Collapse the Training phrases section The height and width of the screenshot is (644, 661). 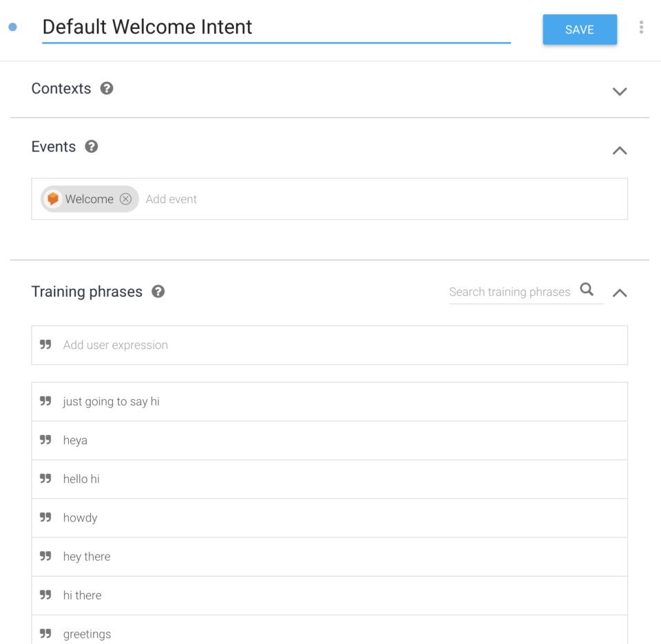point(619,292)
